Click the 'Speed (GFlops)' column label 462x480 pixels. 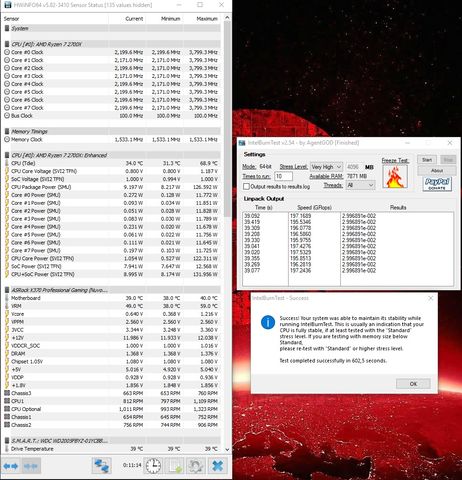point(314,207)
